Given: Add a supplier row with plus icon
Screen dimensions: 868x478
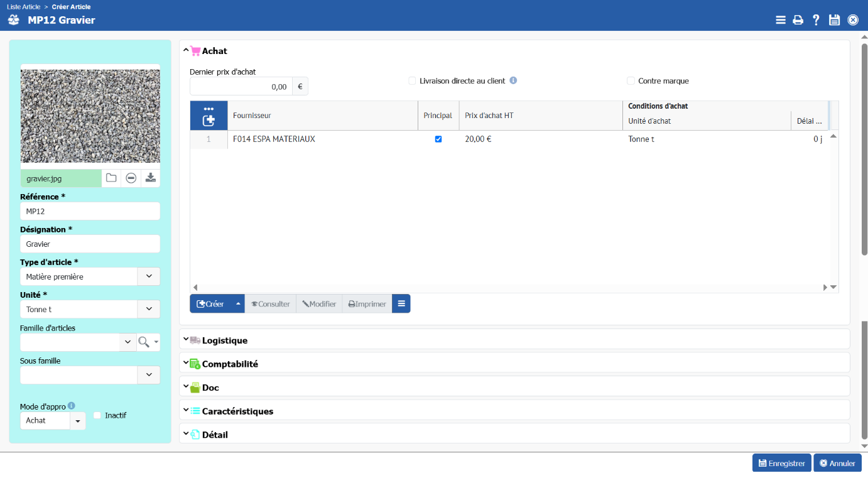Looking at the screenshot, I should [x=209, y=120].
